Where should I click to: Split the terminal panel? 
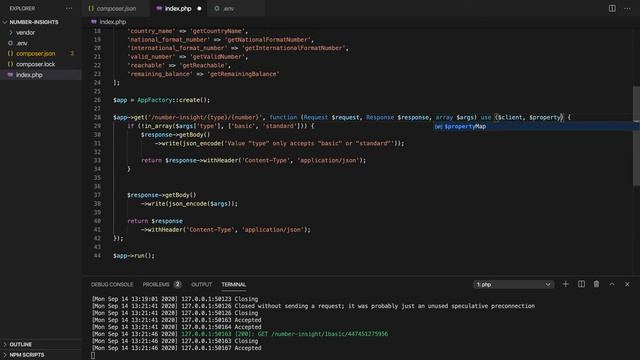(581, 284)
